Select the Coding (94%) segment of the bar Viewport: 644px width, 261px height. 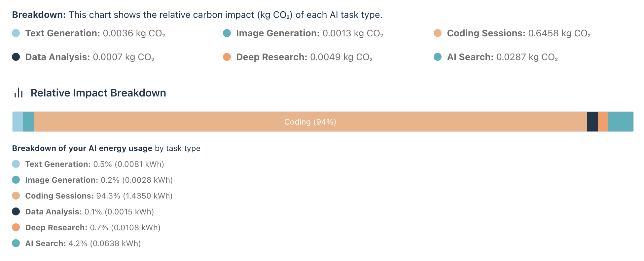pos(310,122)
